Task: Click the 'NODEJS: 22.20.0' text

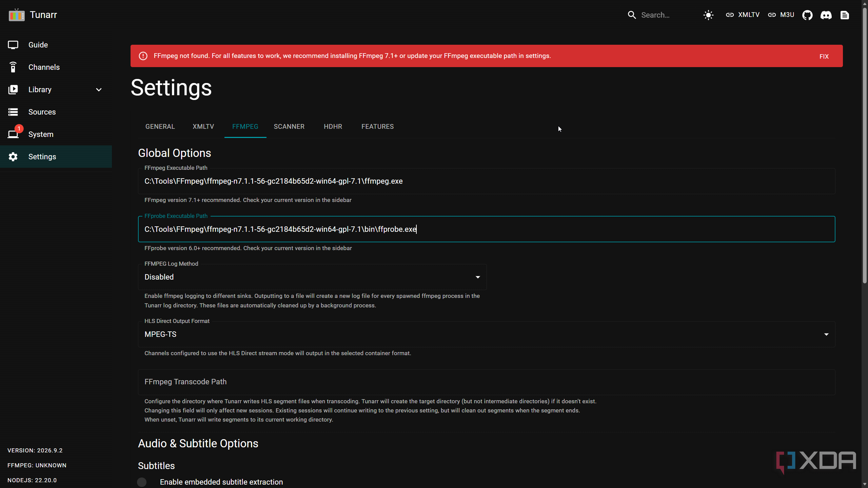Action: 32,480
